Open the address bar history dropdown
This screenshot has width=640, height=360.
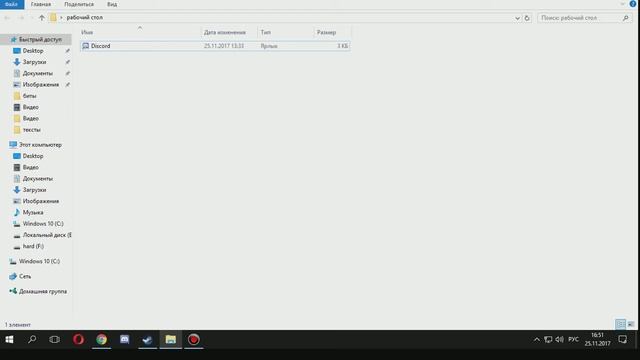517,18
